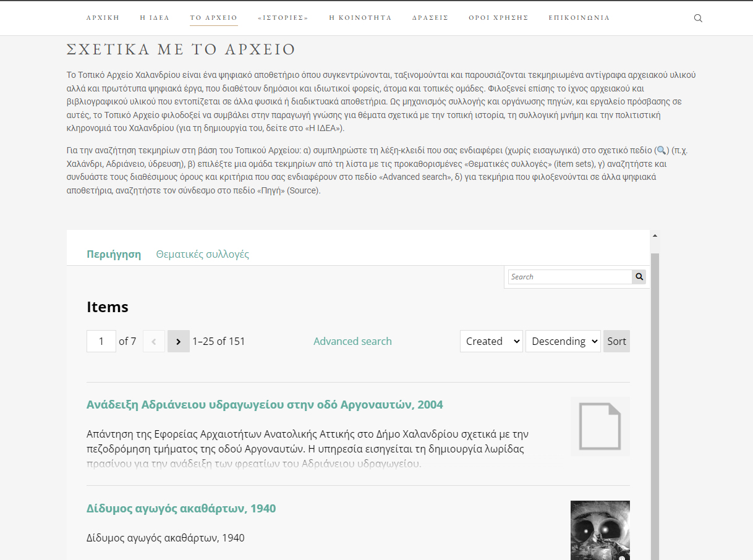This screenshot has width=753, height=560.
Task: Click the page number input field
Action: pyautogui.click(x=101, y=341)
